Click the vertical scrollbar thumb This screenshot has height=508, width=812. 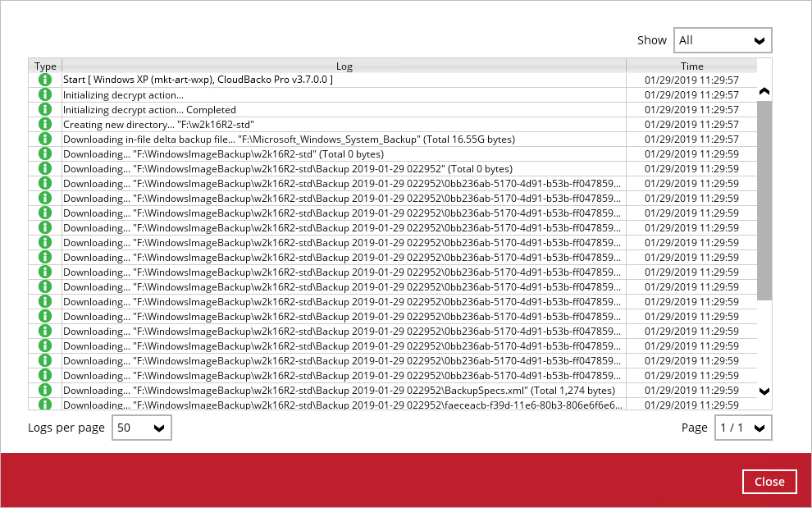click(764, 200)
